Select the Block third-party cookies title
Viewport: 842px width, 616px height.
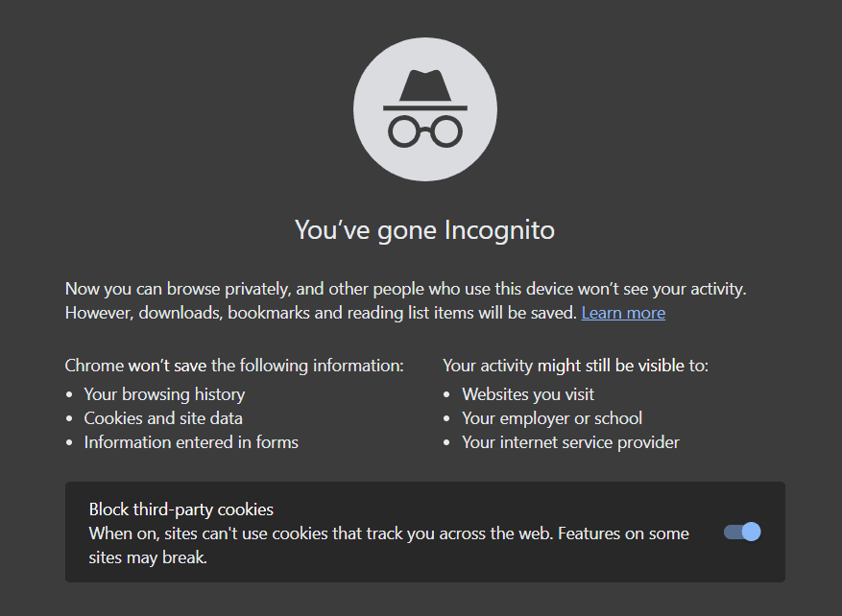pyautogui.click(x=180, y=509)
